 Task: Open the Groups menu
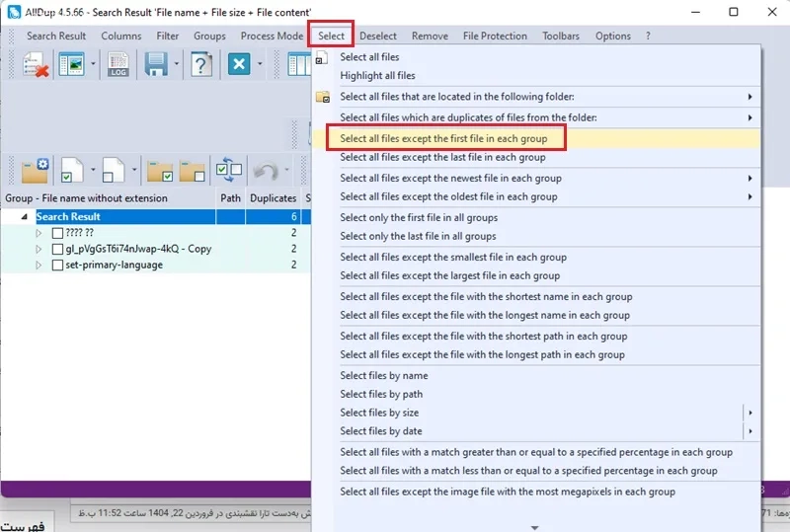pos(209,36)
